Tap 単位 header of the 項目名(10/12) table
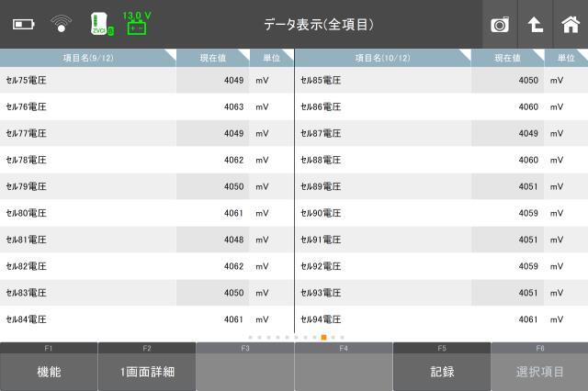This screenshot has height=391, width=588. (566, 58)
